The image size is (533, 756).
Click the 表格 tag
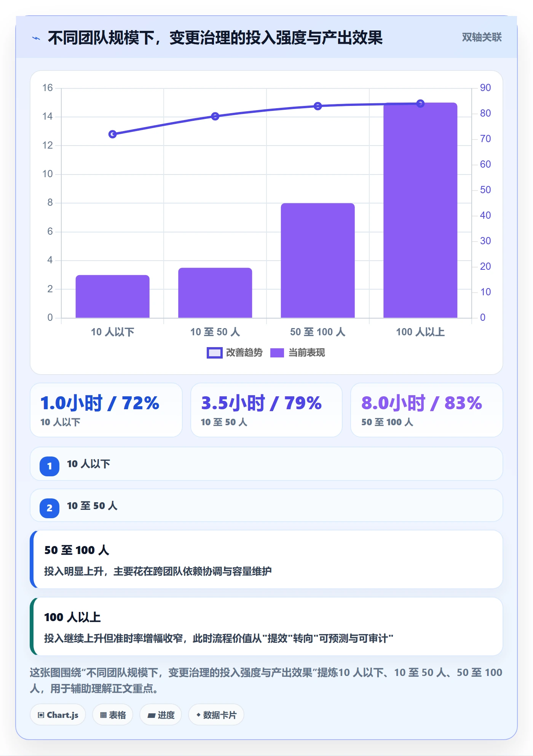point(113,715)
